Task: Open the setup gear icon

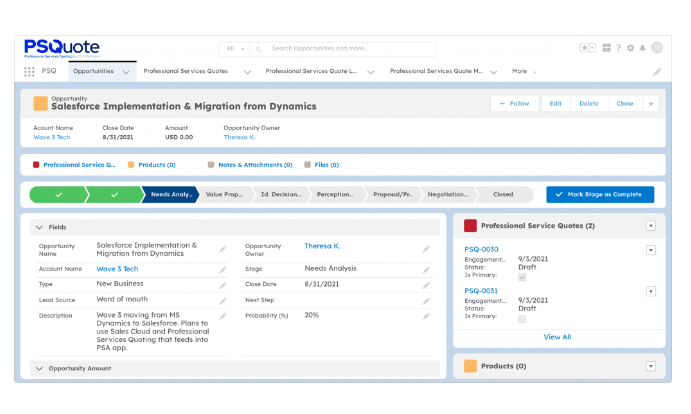Action: [630, 48]
